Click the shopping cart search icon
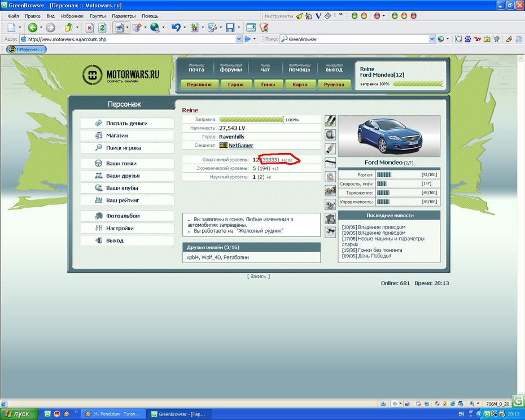Viewport: 525px width, 420px height. [496, 39]
